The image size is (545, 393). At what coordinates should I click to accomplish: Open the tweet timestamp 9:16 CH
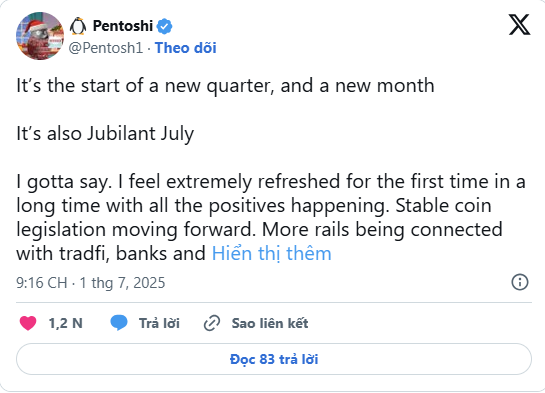(x=42, y=283)
